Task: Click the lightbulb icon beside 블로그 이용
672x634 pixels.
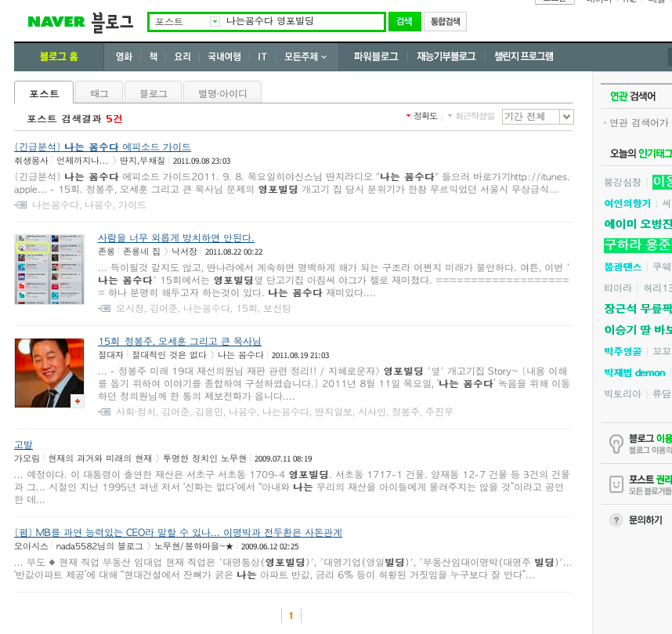Action: 616,444
